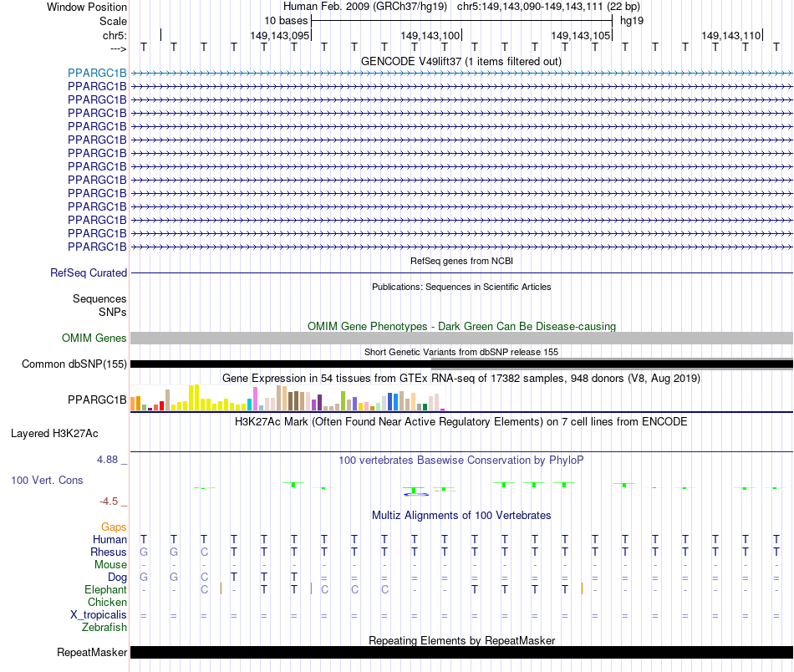The width and height of the screenshot is (794, 672).
Task: Open the H3K27Ac Mark ENCODE track title
Action: coord(461,422)
